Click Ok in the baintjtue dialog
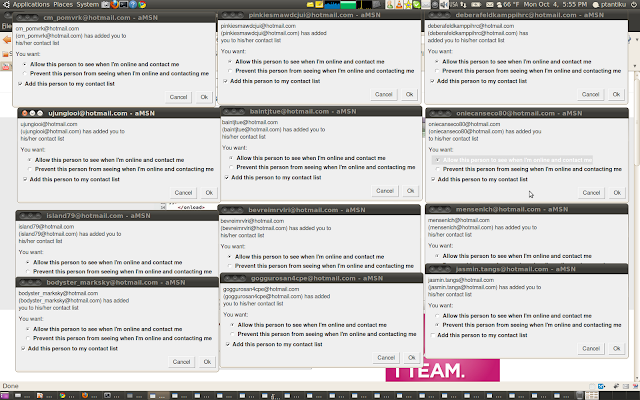 pyautogui.click(x=410, y=191)
